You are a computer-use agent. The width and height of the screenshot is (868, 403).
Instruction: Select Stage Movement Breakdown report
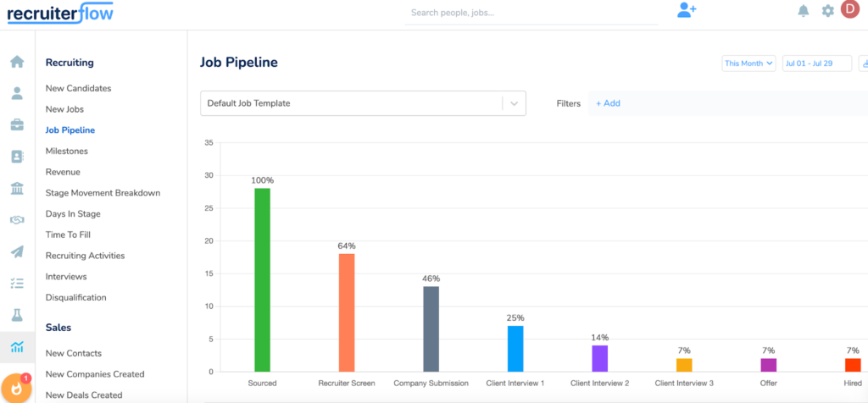pyautogui.click(x=103, y=193)
